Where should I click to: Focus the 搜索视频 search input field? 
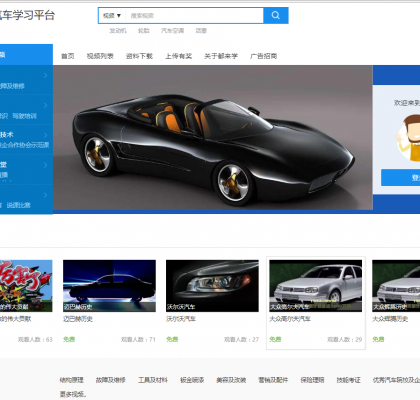tap(194, 16)
